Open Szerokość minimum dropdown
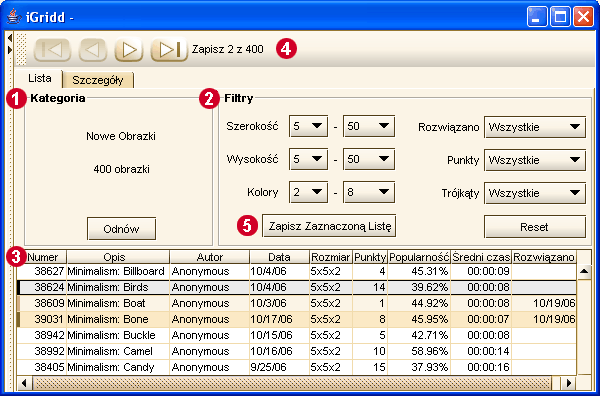Screen dimensions: 600x396 pos(308,126)
